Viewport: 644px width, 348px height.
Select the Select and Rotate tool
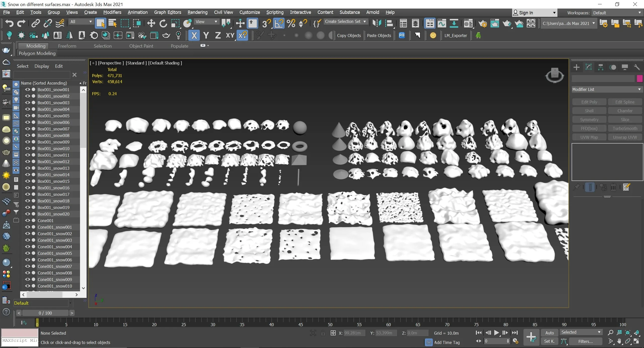(163, 23)
